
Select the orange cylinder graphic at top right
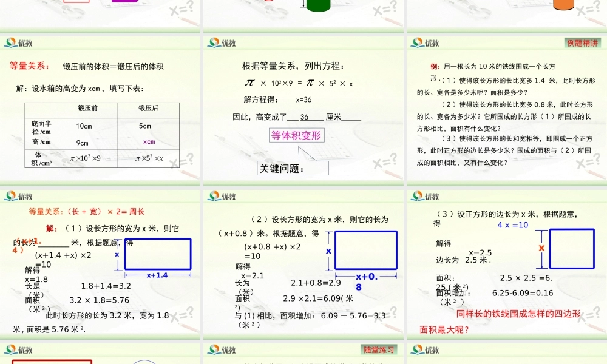565,5
